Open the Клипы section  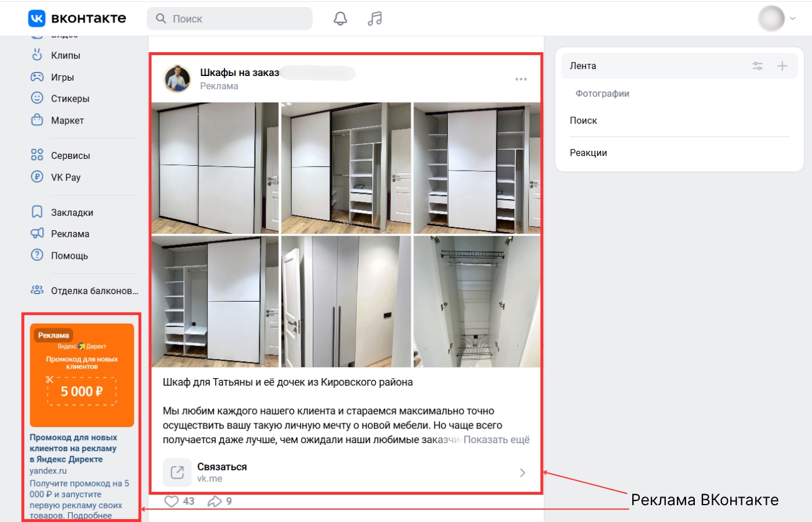(x=65, y=56)
